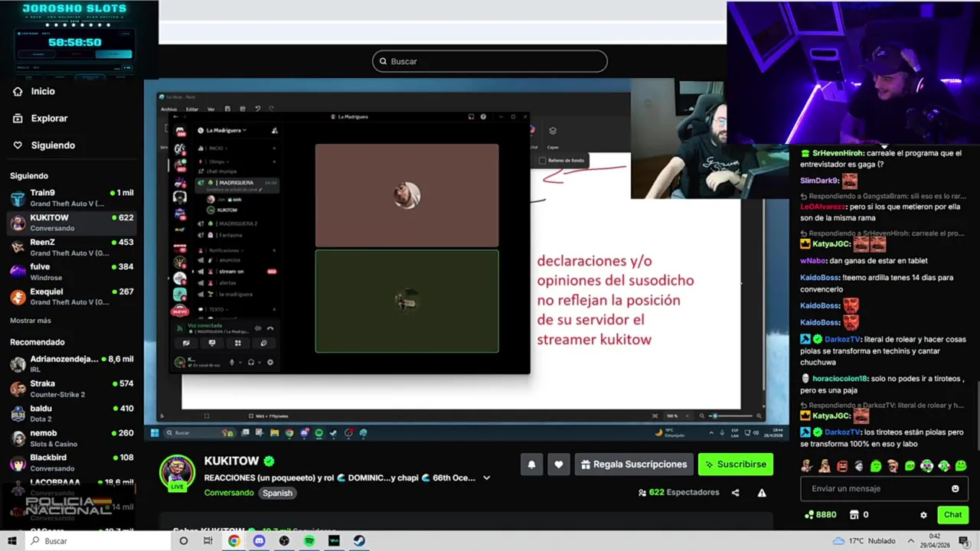
Task: Select the first quick emote in chat bar
Action: (807, 465)
